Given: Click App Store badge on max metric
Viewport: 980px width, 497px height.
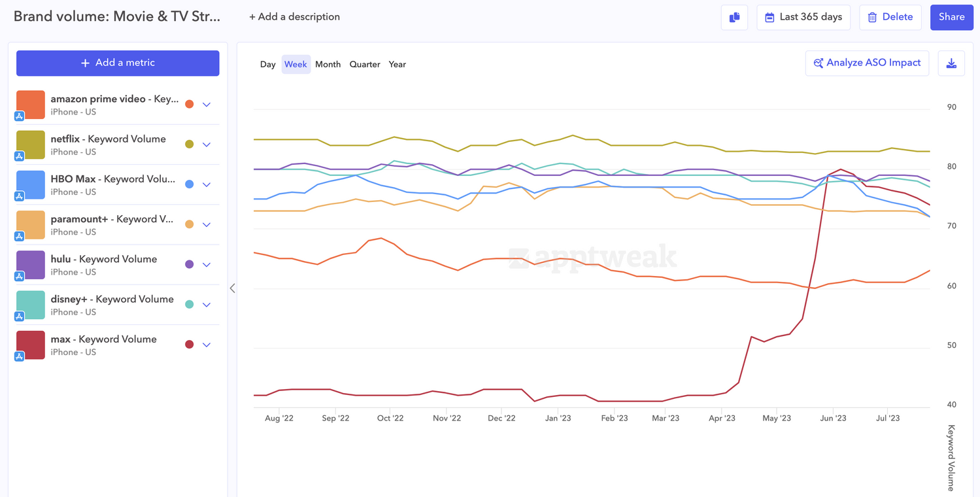Looking at the screenshot, I should [x=20, y=356].
